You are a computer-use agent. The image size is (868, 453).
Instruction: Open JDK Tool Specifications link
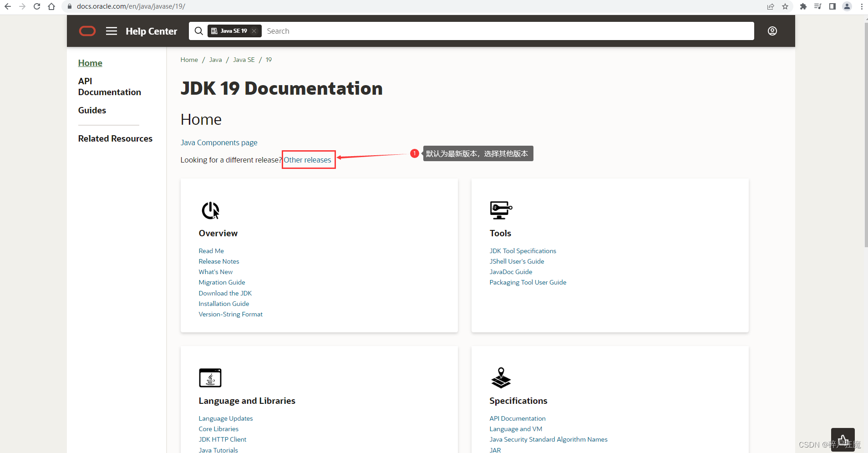(x=523, y=251)
